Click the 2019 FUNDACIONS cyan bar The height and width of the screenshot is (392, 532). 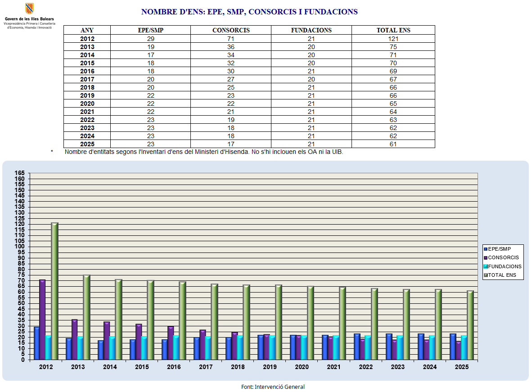(x=272, y=347)
